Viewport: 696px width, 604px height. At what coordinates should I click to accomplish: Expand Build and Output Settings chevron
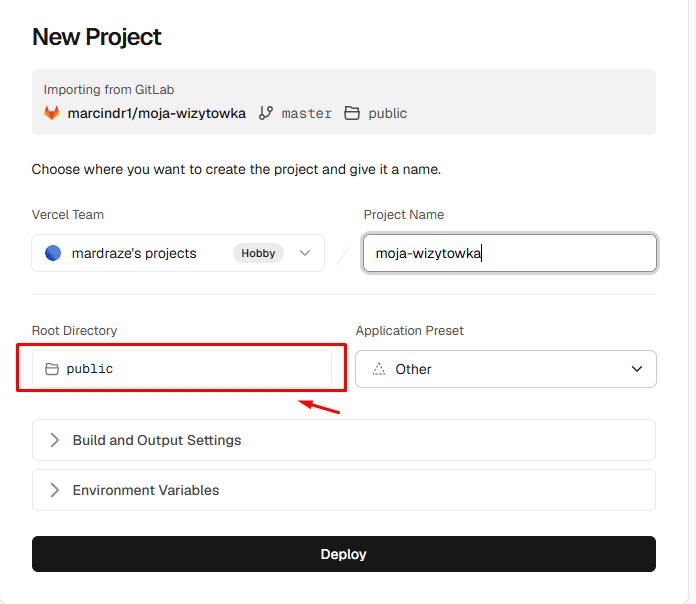55,440
